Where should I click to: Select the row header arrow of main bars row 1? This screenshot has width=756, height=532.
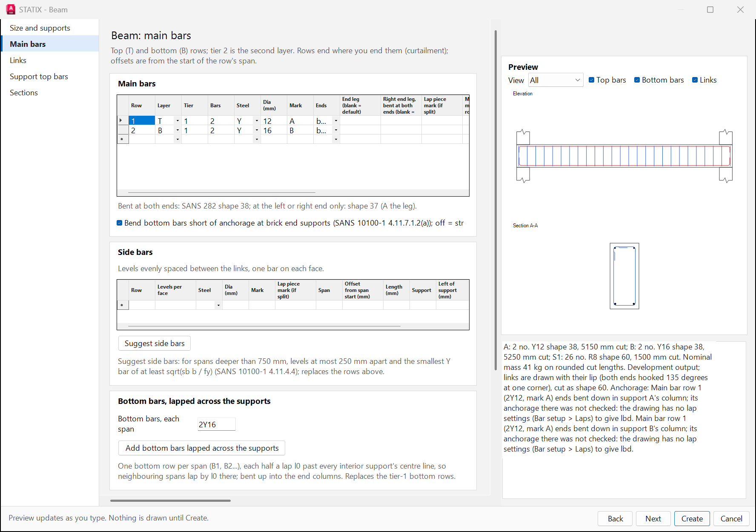pos(123,121)
